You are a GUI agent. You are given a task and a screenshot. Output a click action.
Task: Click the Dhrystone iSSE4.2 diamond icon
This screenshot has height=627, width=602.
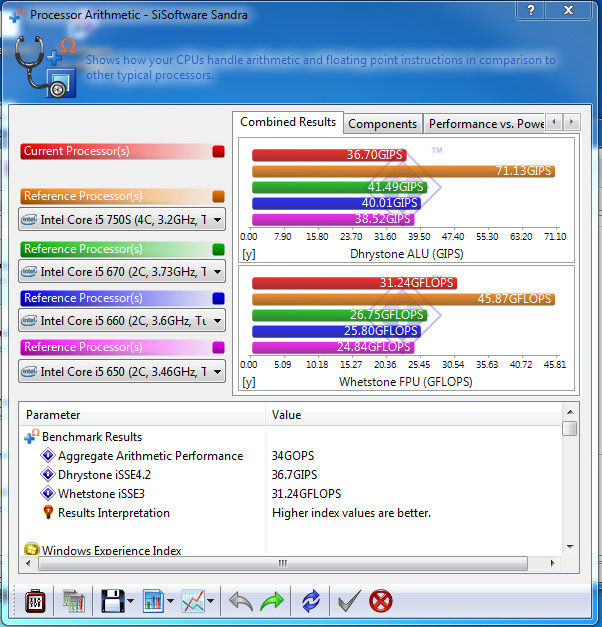coord(48,474)
